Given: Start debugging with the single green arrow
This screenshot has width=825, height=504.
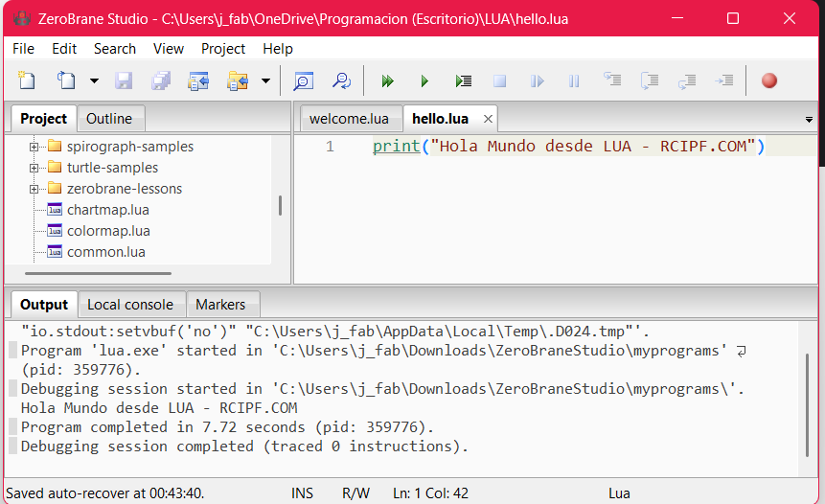Looking at the screenshot, I should 424,81.
